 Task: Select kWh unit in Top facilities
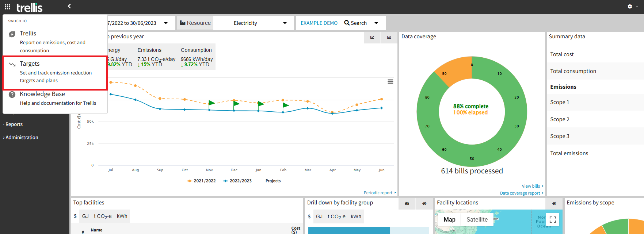pyautogui.click(x=122, y=216)
